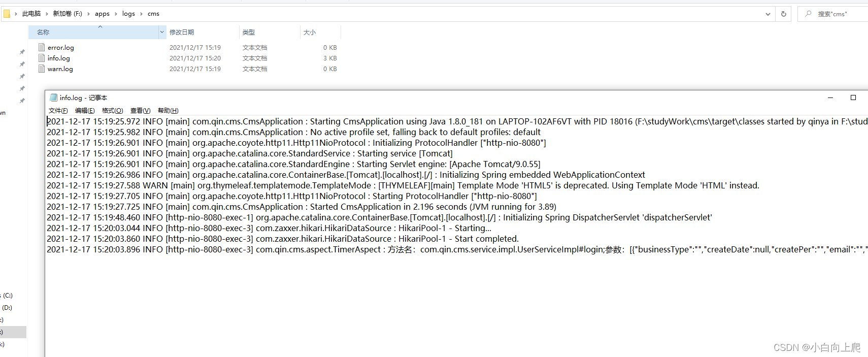Screen dimensions: 868x357
Task: Select the (D:) drive in the sidebar
Action: [x=7, y=307]
